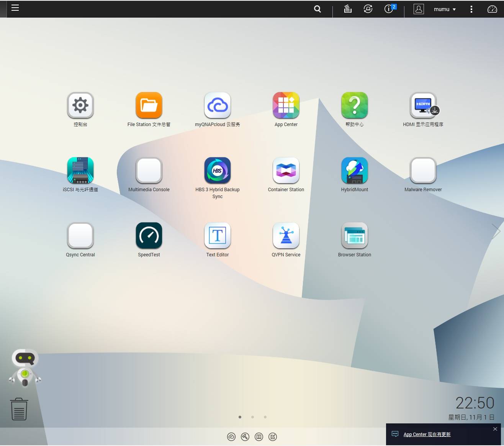Expand the mumu user dropdown
Viewport: 504px width, 446px height.
(x=444, y=9)
